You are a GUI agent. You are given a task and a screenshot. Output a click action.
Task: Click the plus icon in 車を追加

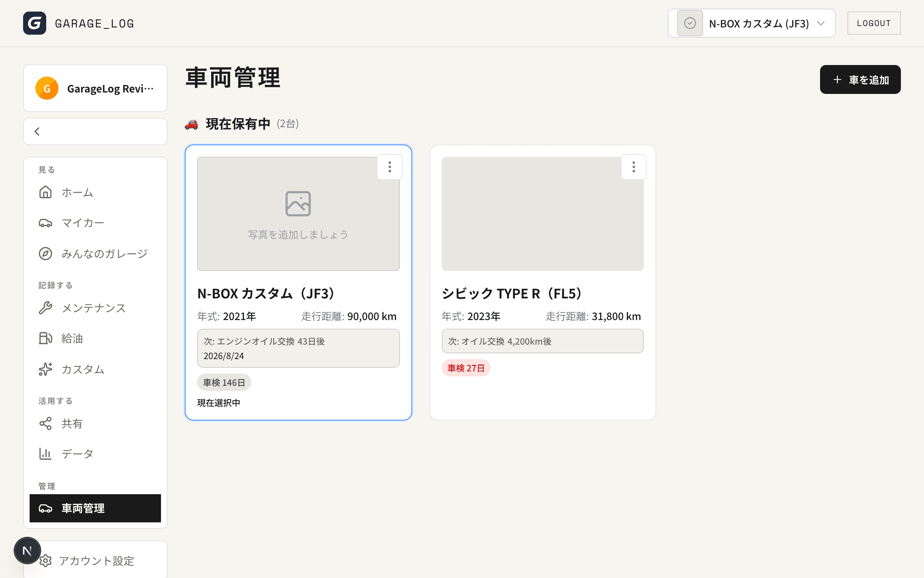point(837,79)
